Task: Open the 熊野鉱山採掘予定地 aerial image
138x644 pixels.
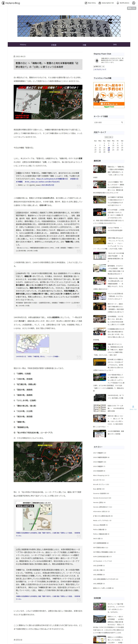Action: pos(48,462)
